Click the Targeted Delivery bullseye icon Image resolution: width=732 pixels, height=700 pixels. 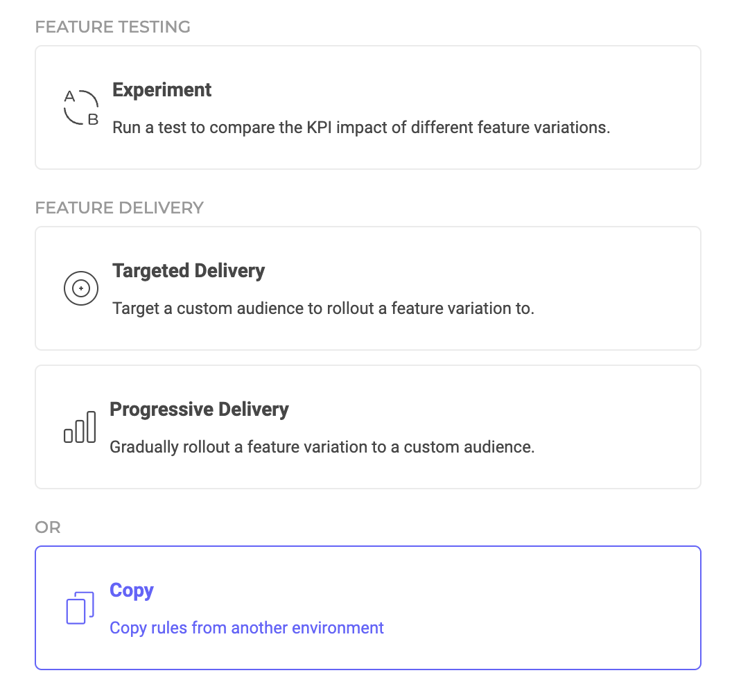pyautogui.click(x=80, y=288)
